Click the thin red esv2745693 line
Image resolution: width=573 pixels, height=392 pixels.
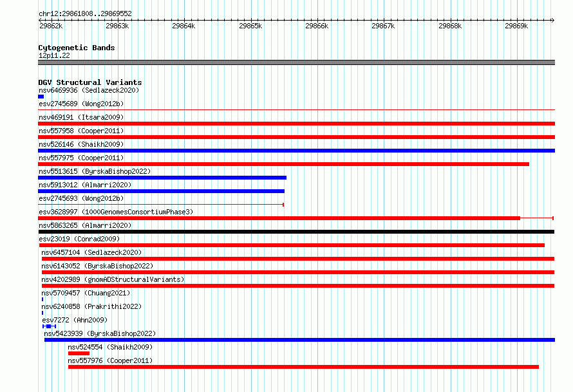tap(161, 205)
